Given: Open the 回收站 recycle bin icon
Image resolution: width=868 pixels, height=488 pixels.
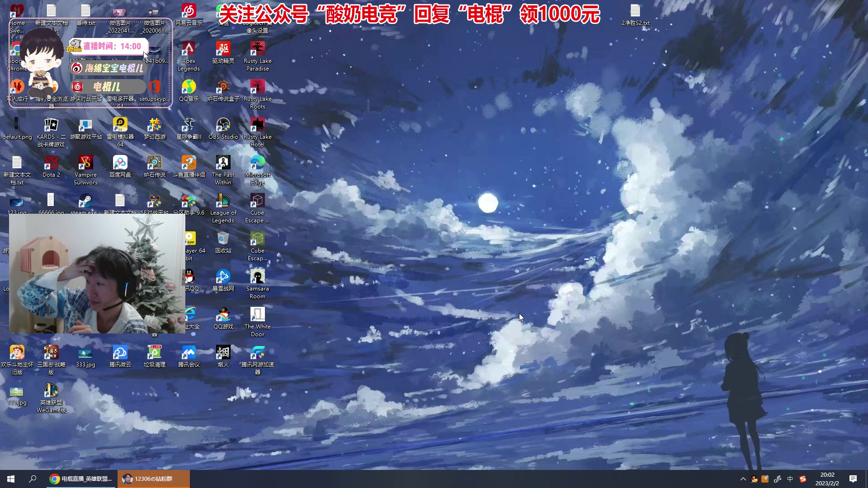Looking at the screenshot, I should coord(223,242).
